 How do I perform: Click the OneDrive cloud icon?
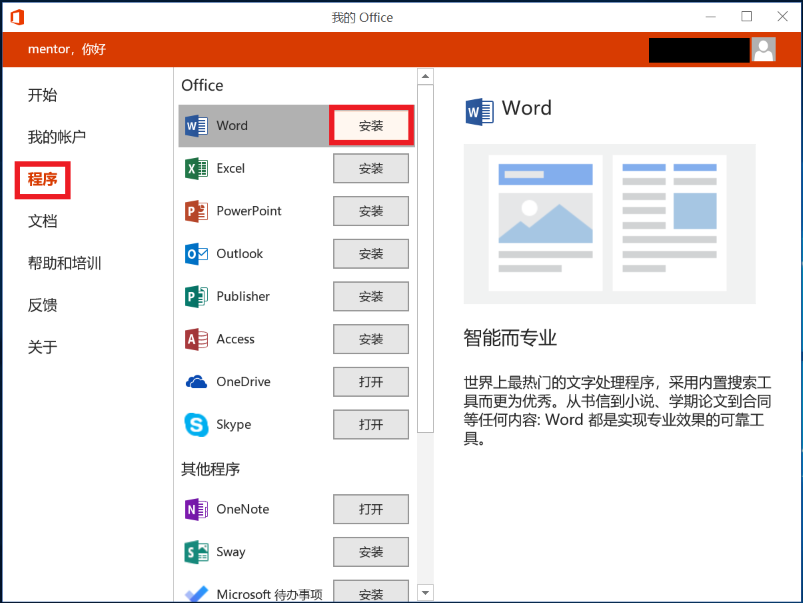tap(196, 382)
